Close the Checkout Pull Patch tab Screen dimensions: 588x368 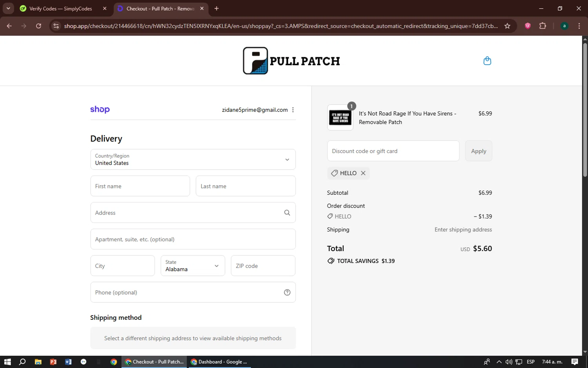coord(202,8)
